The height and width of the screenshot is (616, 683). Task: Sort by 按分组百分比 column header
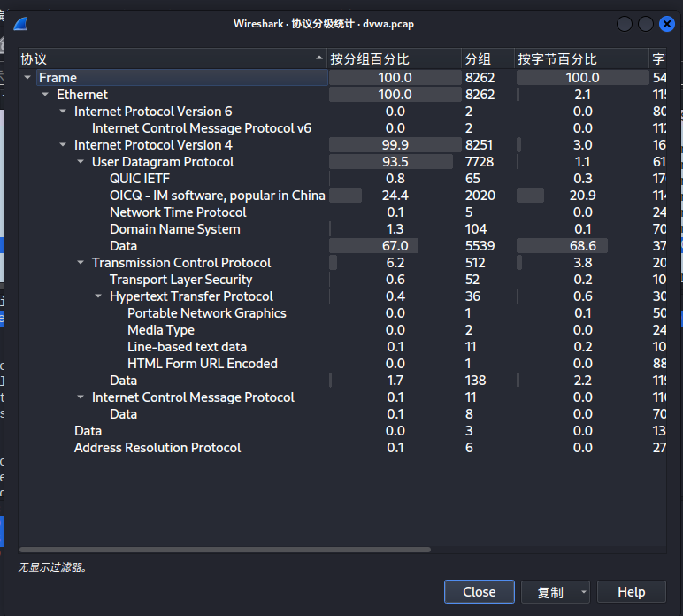coord(395,58)
